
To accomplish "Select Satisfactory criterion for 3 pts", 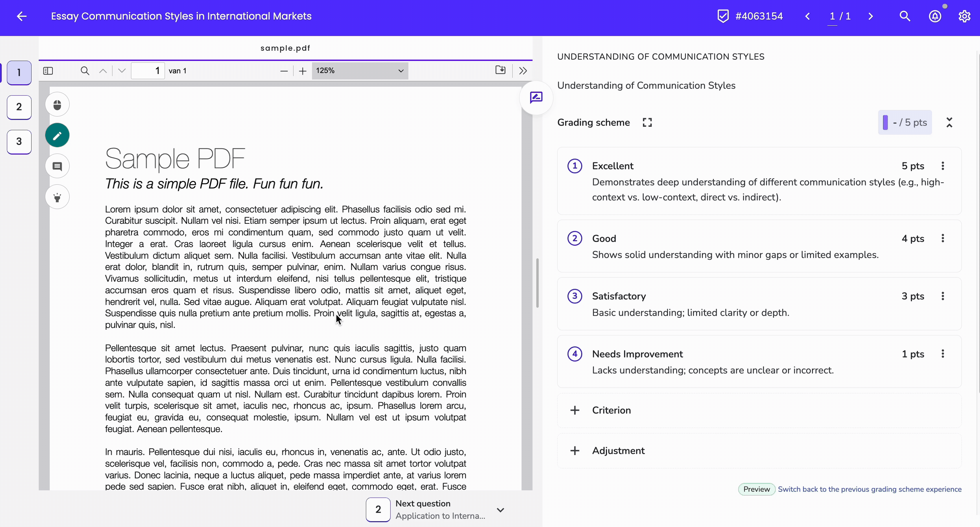I will [x=759, y=304].
